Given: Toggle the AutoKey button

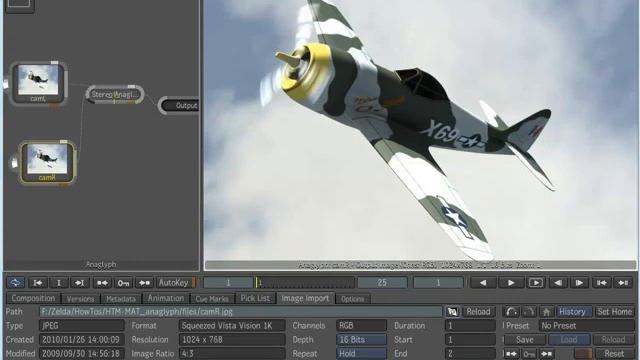Looking at the screenshot, I should click(x=176, y=282).
